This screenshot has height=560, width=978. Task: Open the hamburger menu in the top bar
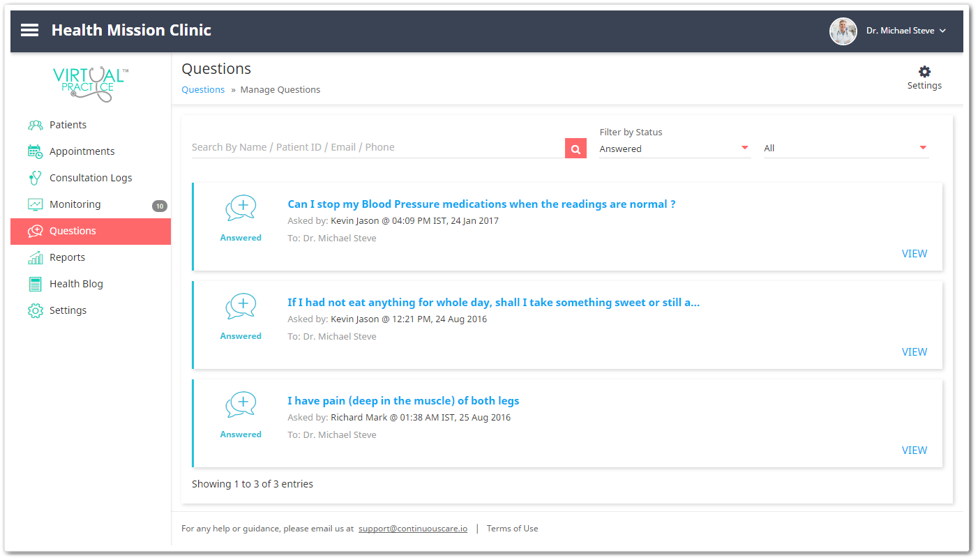[x=29, y=30]
